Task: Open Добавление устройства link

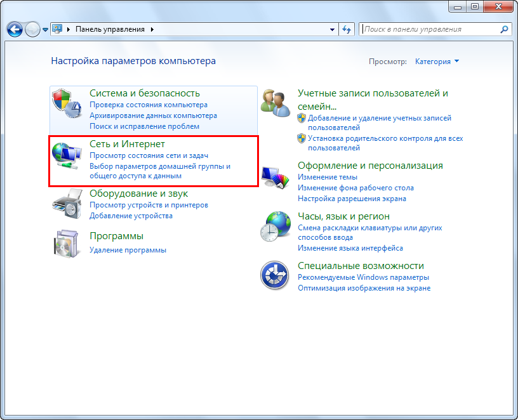Action: (131, 216)
